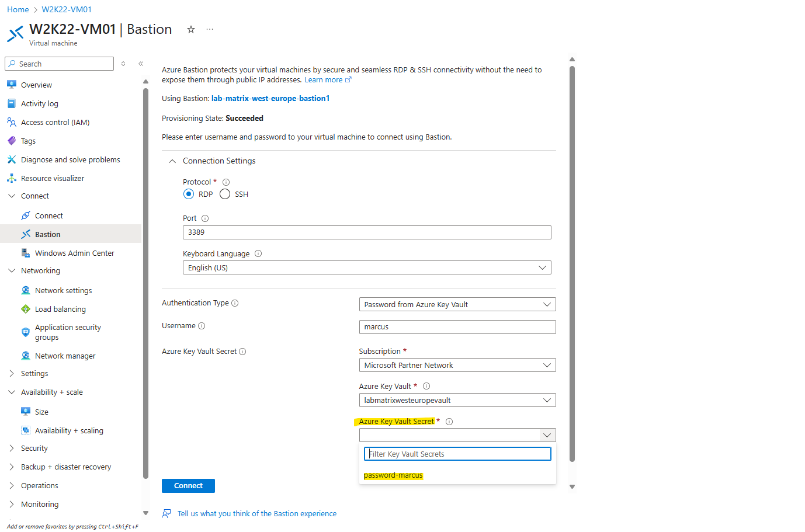Select password-marcus secret from dropdown list
This screenshot has width=805, height=532.
pos(393,475)
